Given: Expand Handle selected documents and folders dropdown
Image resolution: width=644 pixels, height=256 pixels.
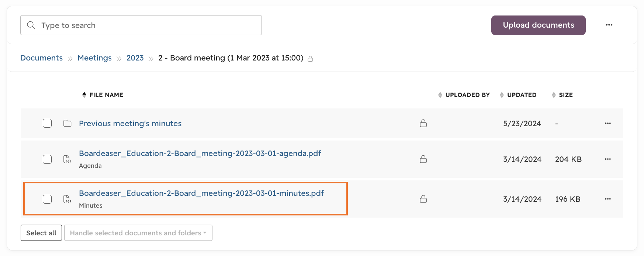Looking at the screenshot, I should click(x=138, y=233).
